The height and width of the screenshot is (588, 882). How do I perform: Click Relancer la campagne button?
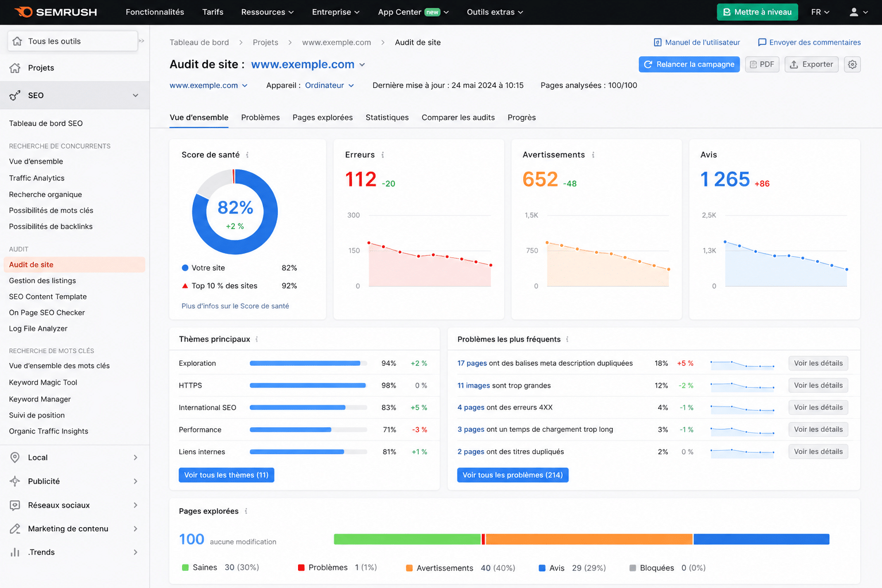tap(689, 64)
